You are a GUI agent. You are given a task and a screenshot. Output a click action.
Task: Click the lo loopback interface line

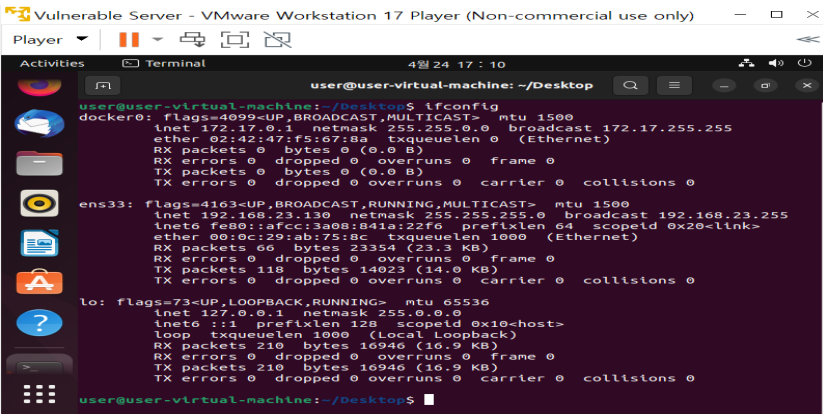(283, 302)
